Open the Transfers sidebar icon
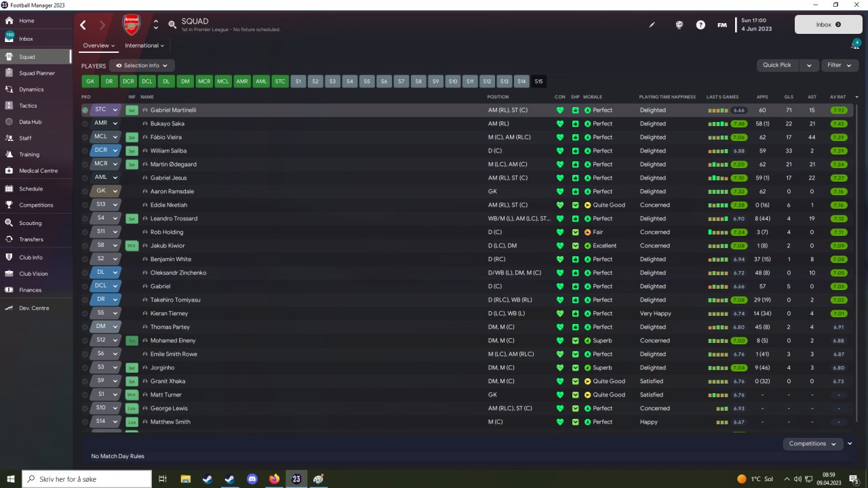 point(9,239)
